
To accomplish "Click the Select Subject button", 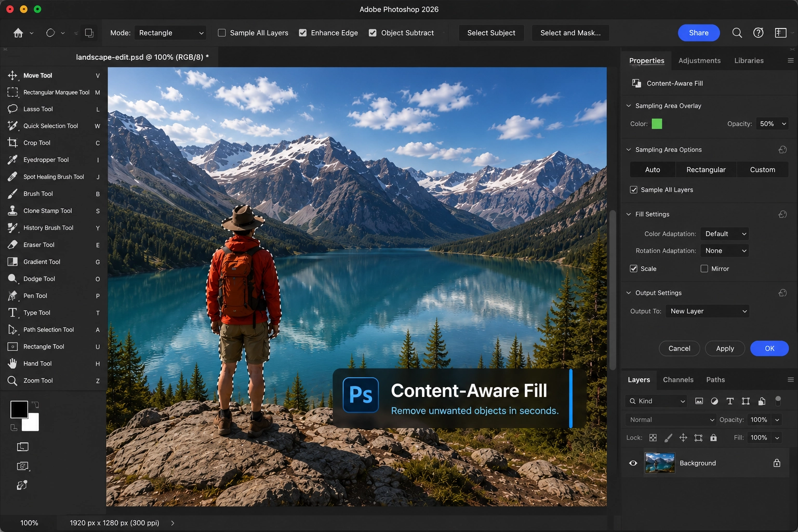I will [x=491, y=33].
